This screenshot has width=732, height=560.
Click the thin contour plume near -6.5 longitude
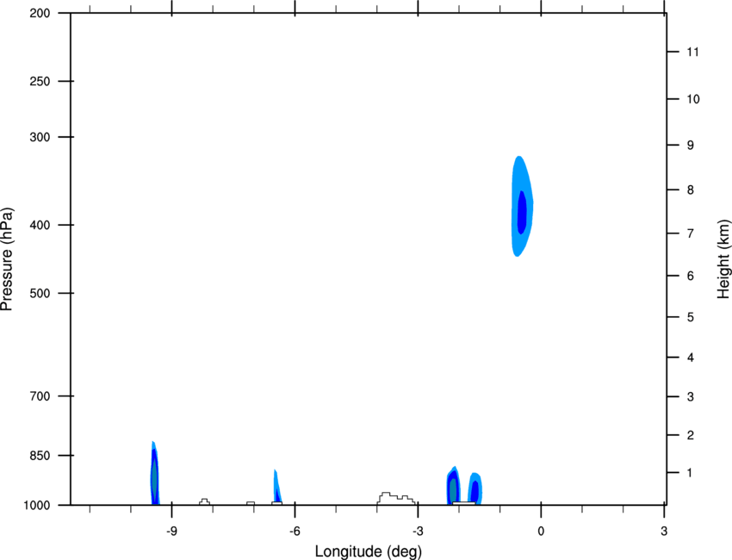tap(276, 486)
